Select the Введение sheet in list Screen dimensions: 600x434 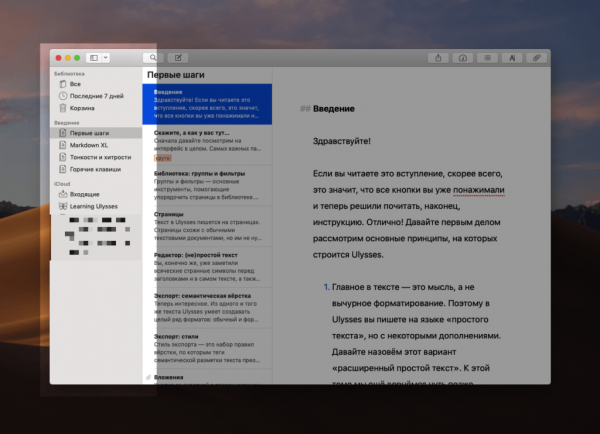207,104
